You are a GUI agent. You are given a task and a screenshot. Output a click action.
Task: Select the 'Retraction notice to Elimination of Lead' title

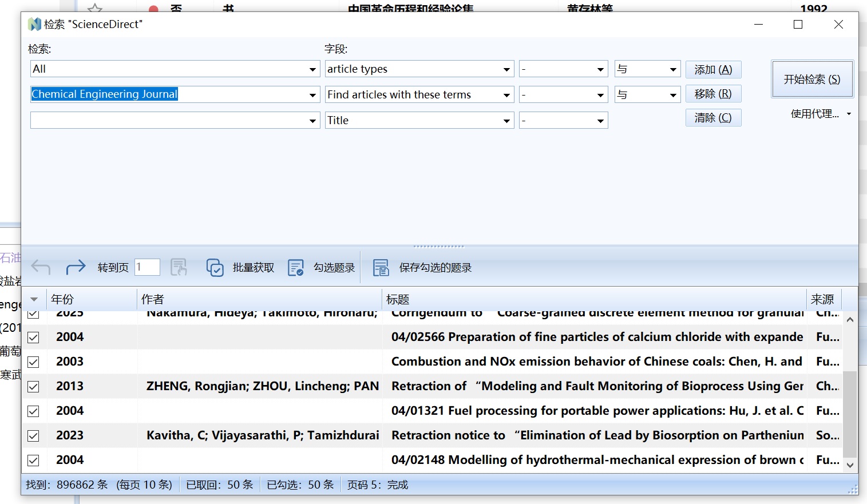(x=597, y=435)
